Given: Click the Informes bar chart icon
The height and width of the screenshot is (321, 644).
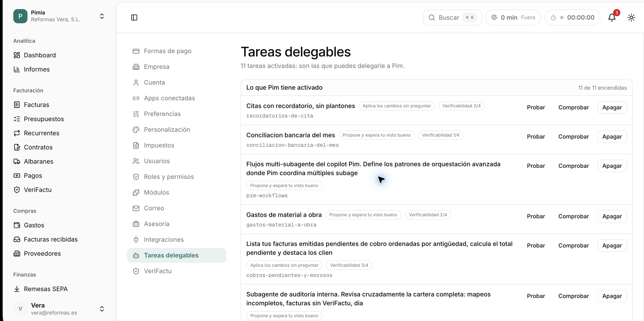Looking at the screenshot, I should coord(17,69).
